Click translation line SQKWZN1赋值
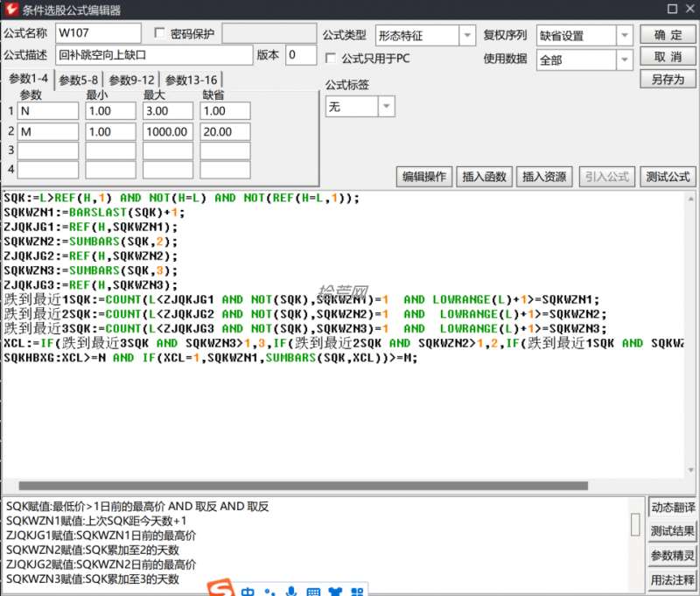The height and width of the screenshot is (596, 700). pos(96,521)
